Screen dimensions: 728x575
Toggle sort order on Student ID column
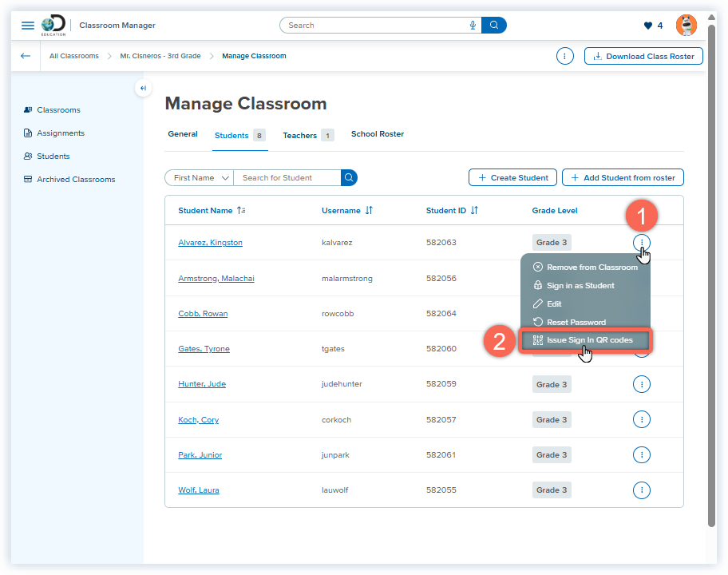475,210
